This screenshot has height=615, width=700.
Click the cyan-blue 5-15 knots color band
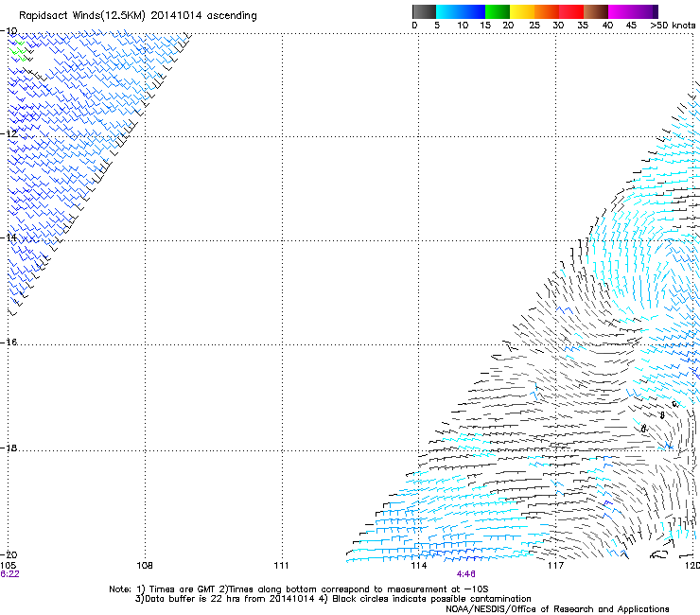coord(461,11)
